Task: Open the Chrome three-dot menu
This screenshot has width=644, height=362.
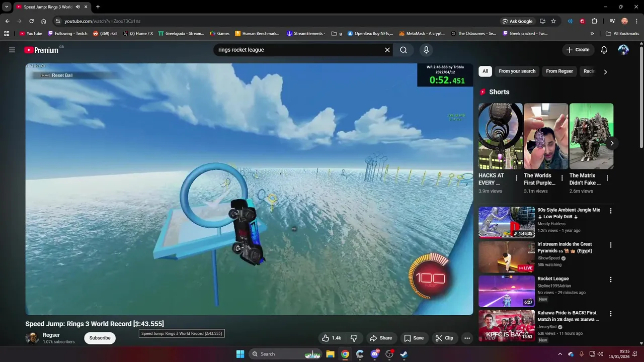Action: pyautogui.click(x=636, y=21)
